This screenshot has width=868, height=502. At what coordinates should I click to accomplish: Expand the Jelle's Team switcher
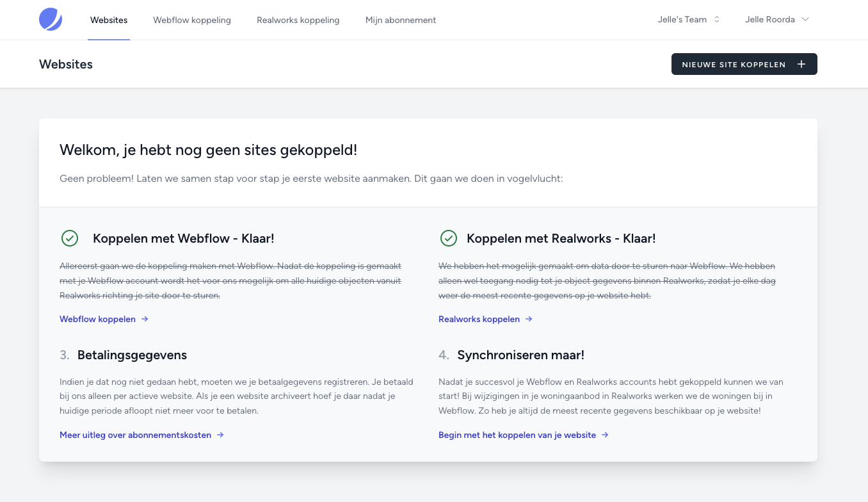coord(689,20)
